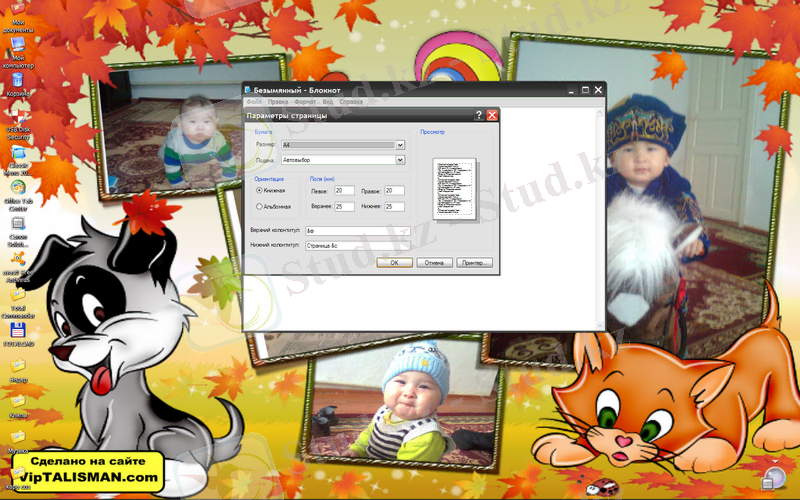This screenshot has width=800, height=500.
Task: Click the Нижнее margin input field
Action: tap(394, 207)
